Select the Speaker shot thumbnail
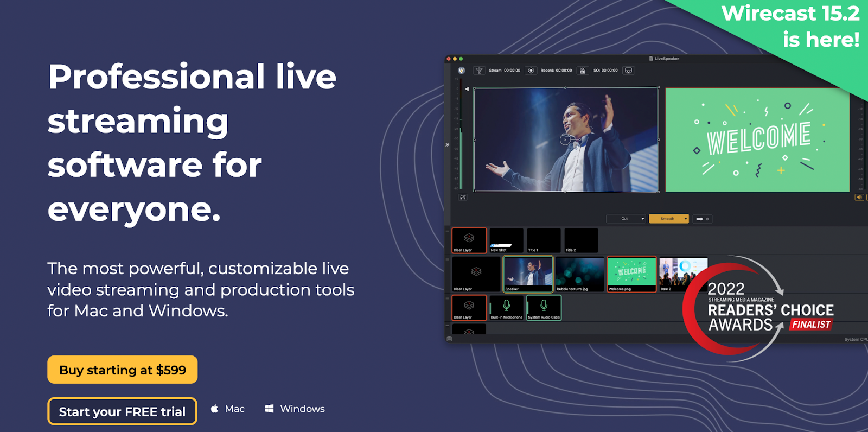 point(528,274)
